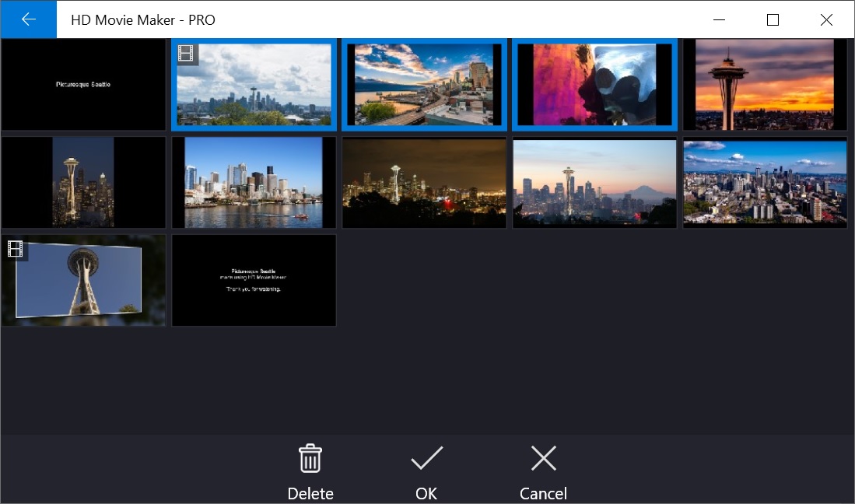Select the portrait Space Needle night photo
Screen dimensions: 855x504
coord(83,183)
